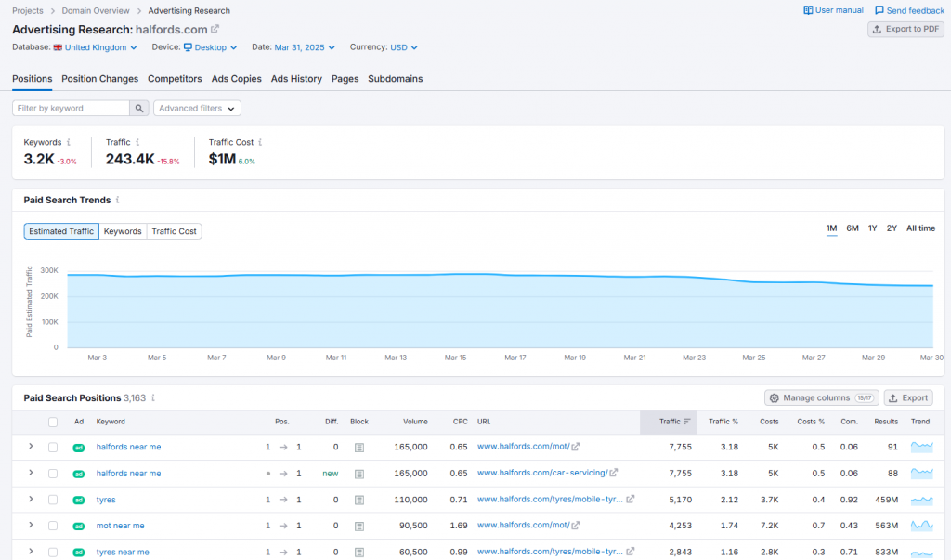Click the Paid Search Trends info icon

[x=117, y=201]
